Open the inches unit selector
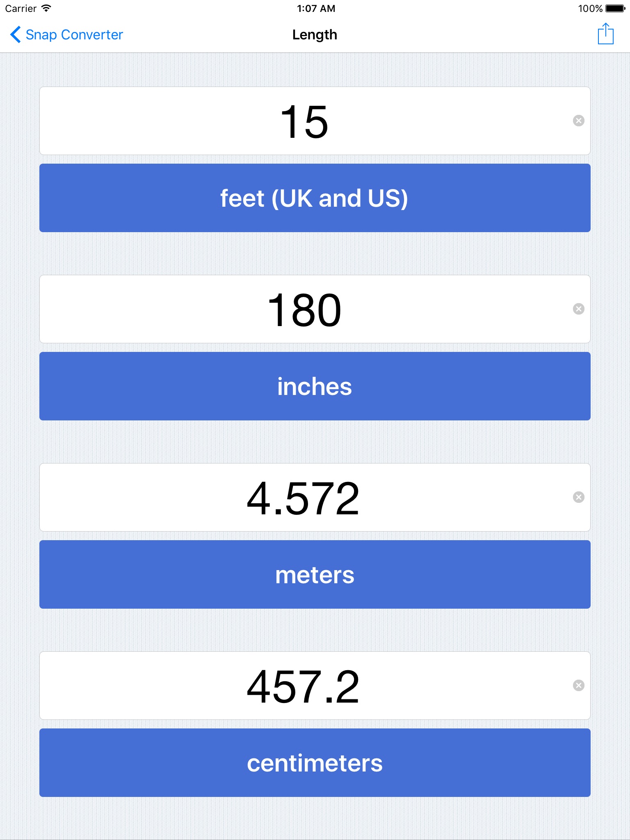Image resolution: width=630 pixels, height=840 pixels. (x=315, y=386)
